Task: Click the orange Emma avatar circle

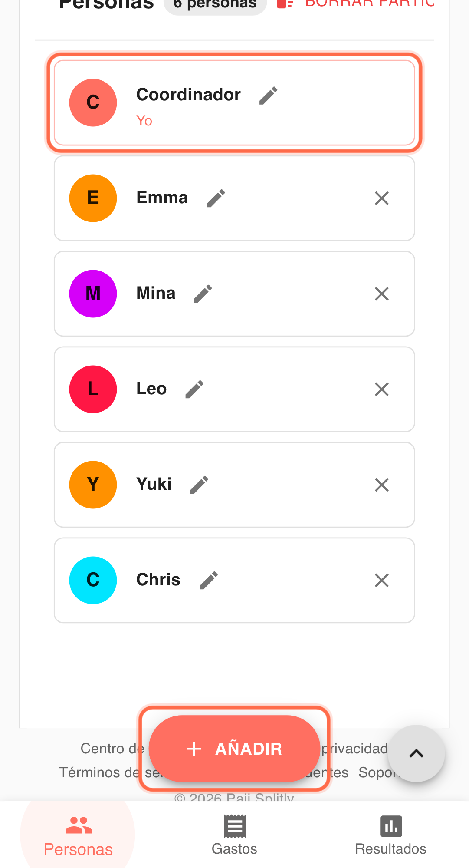Action: click(93, 198)
